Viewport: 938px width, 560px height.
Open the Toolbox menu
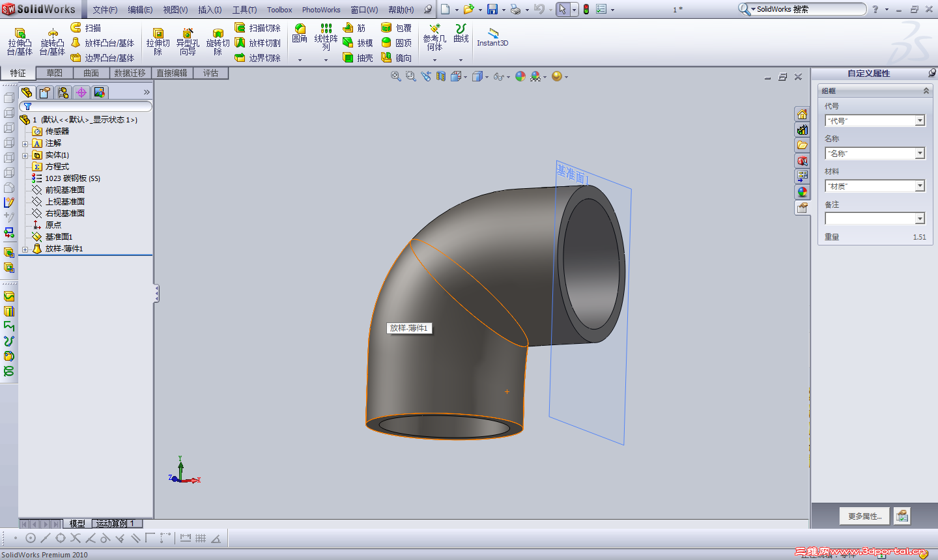[279, 10]
